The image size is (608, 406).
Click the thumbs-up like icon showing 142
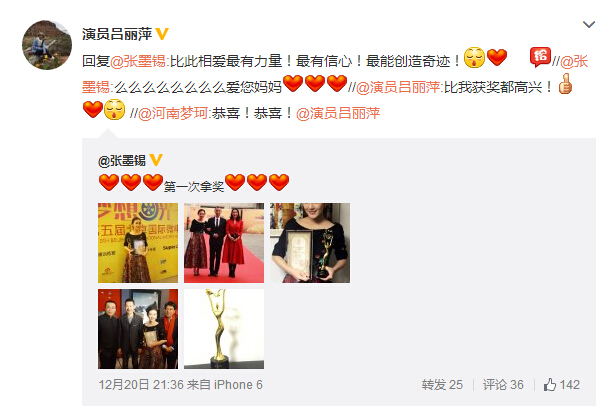click(549, 385)
